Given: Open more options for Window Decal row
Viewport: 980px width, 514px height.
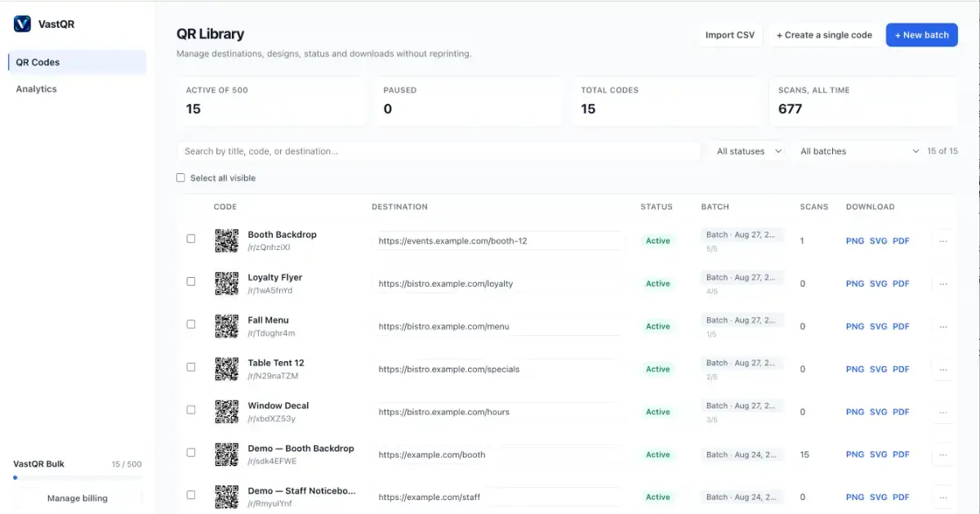Looking at the screenshot, I should (x=943, y=412).
